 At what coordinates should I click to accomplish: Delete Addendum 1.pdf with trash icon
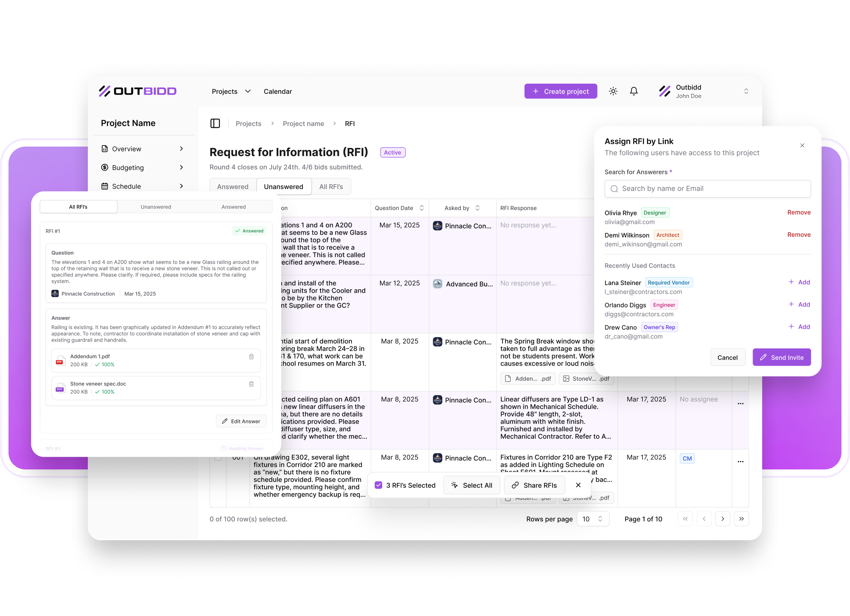251,357
